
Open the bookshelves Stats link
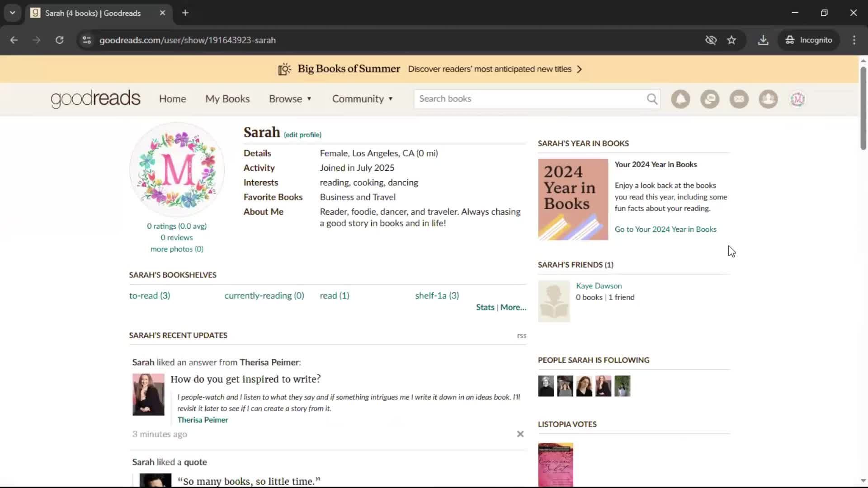485,307
